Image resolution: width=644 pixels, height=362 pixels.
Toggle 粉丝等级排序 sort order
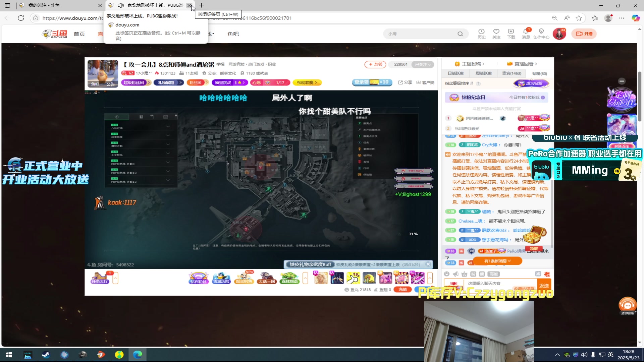click(x=459, y=83)
